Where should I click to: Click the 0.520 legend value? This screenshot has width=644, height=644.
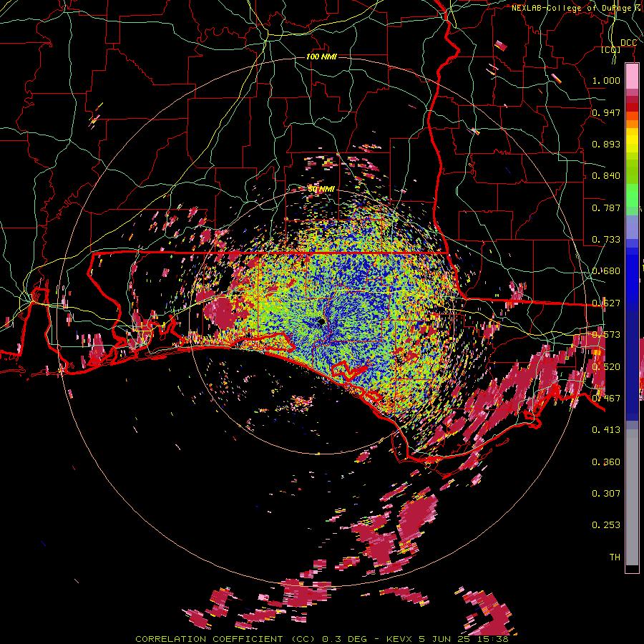606,367
